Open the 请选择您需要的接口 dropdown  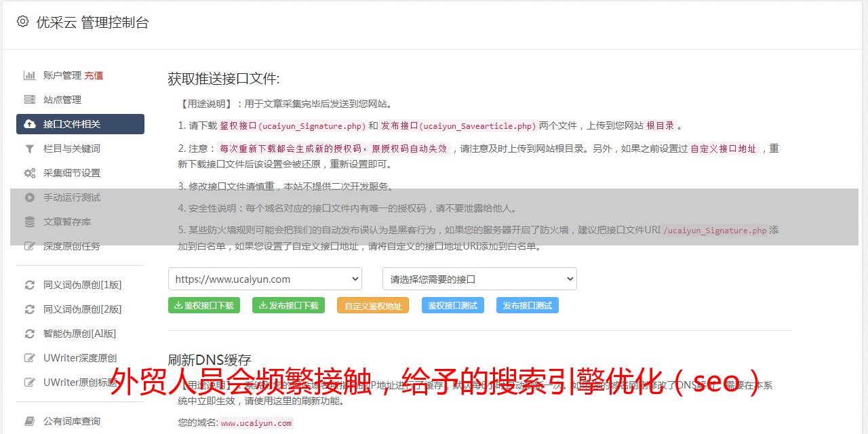[480, 279]
